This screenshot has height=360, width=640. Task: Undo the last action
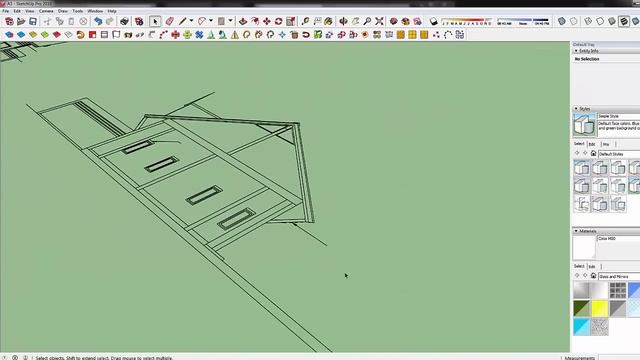coord(98,21)
